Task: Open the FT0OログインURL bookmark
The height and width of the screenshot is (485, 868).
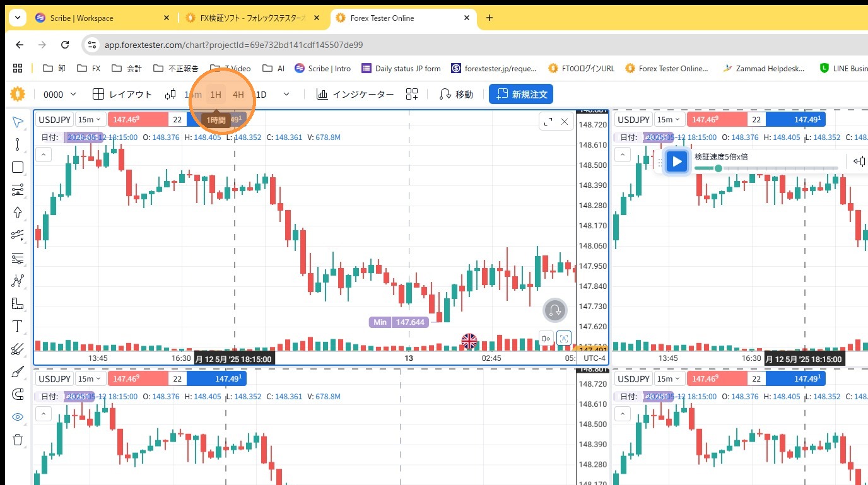Action: 581,68
